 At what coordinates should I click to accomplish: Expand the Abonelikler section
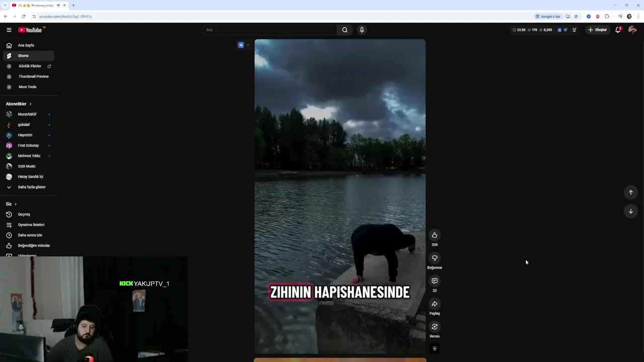tap(19, 104)
